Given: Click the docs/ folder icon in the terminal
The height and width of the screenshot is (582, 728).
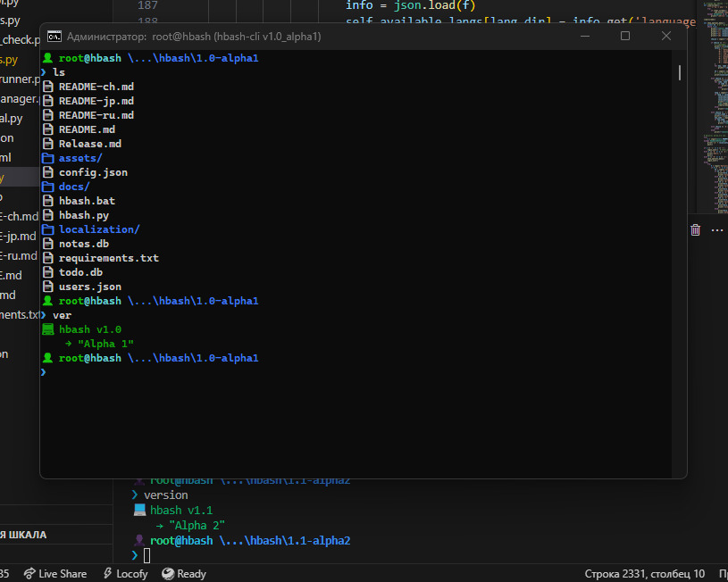Looking at the screenshot, I should [x=48, y=187].
